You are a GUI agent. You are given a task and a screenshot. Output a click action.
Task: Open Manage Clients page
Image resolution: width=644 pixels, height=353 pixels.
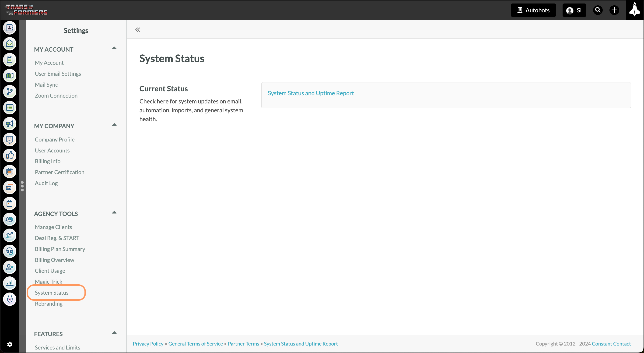coord(53,227)
